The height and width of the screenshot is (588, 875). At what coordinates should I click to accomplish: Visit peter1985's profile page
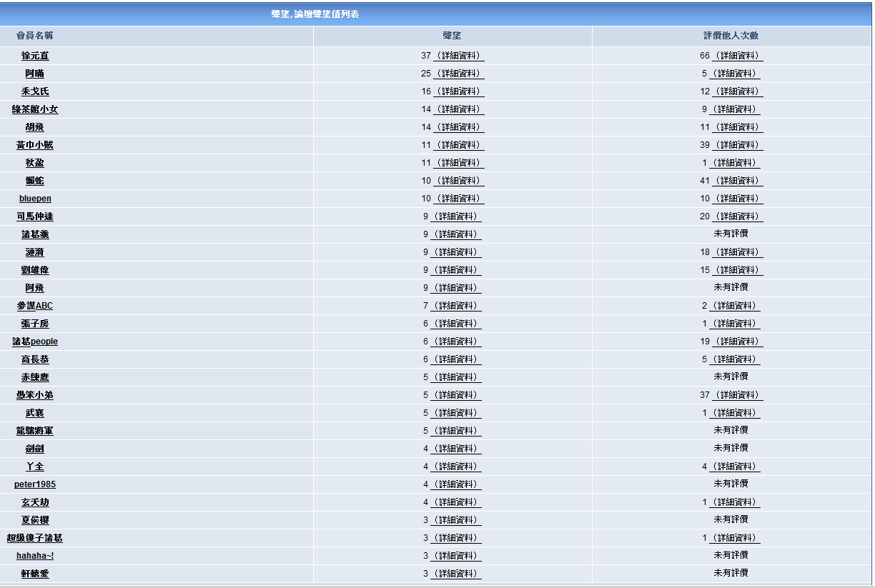point(35,484)
